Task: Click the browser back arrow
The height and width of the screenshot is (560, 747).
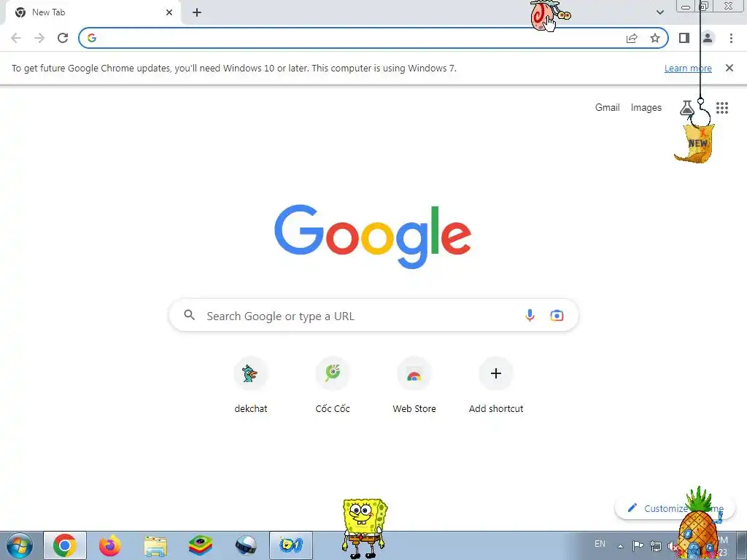Action: point(16,38)
